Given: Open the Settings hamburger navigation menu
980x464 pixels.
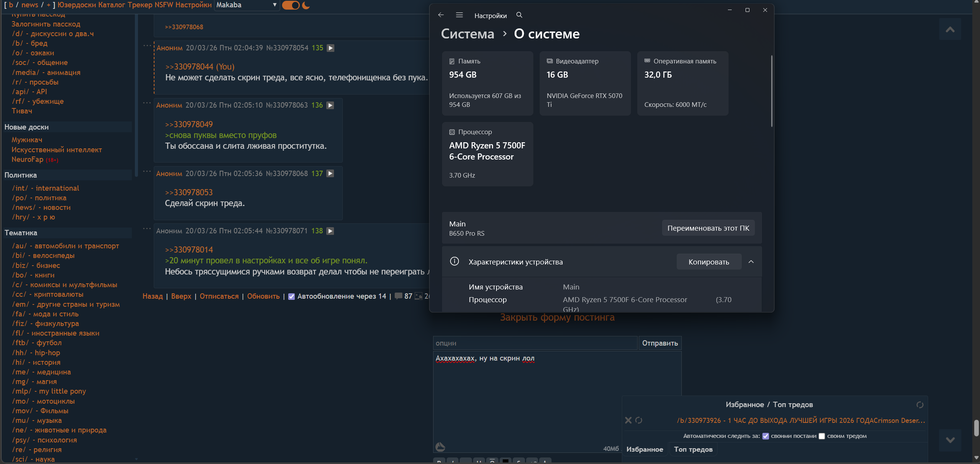Looking at the screenshot, I should 459,15.
